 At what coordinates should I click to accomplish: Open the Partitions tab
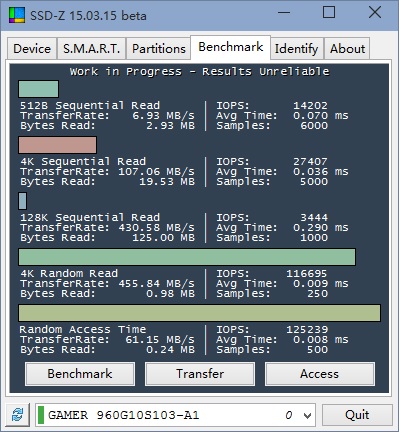pos(159,49)
